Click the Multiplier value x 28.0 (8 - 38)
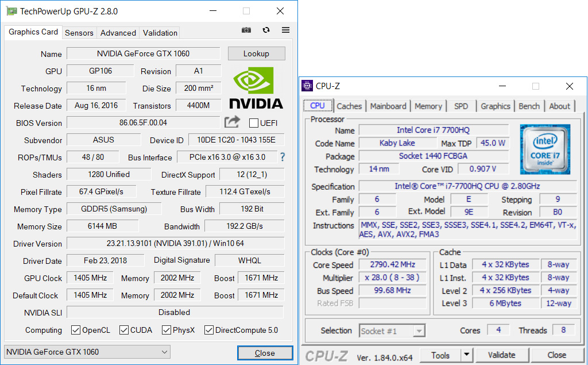 (x=393, y=277)
